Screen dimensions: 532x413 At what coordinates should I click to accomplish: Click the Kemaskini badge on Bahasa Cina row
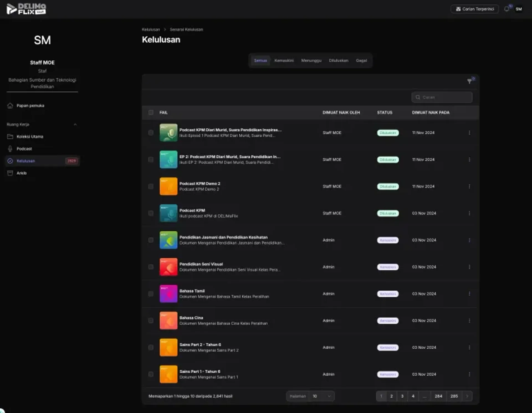pyautogui.click(x=388, y=321)
